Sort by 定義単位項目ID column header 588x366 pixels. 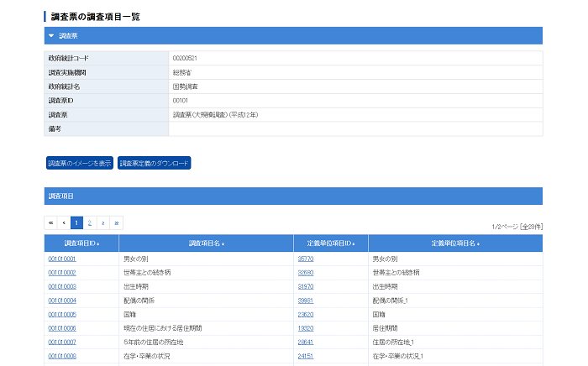[331, 243]
